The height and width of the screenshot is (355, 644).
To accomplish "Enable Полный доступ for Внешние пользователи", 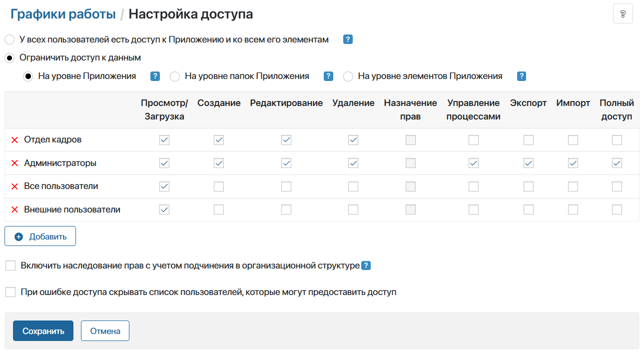I will click(x=617, y=209).
